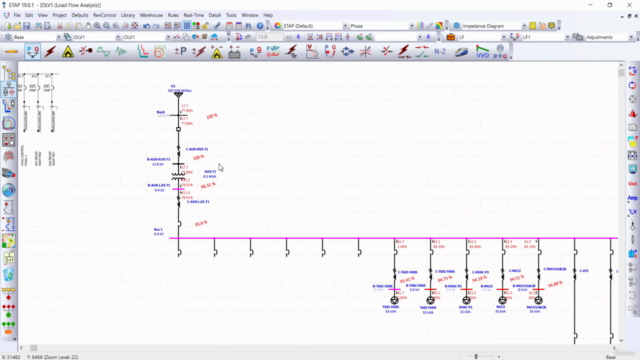Open the Project menu

coord(59,15)
